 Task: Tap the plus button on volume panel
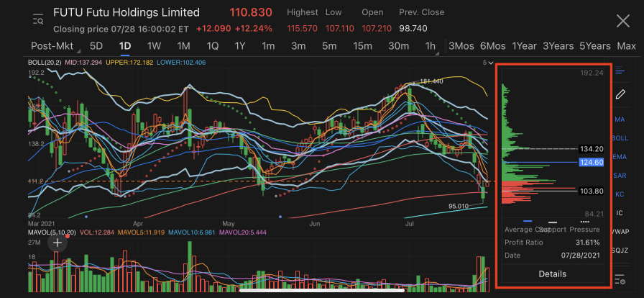coord(57,243)
